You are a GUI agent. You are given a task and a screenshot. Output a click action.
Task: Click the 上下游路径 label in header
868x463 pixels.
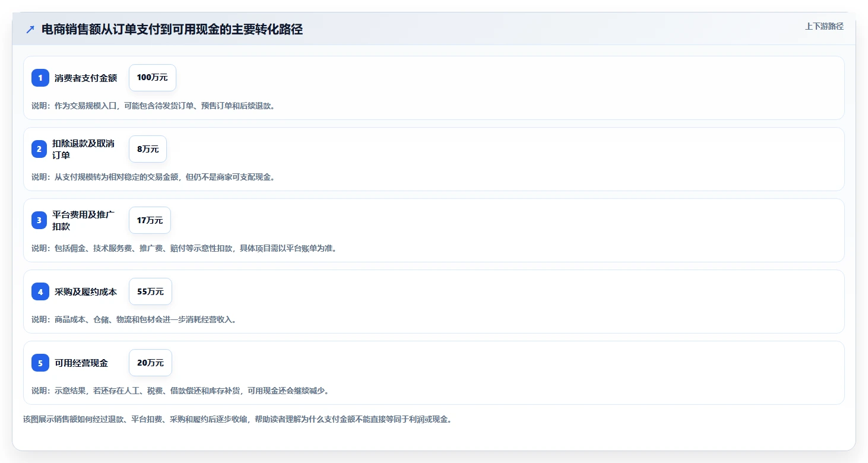tap(824, 26)
